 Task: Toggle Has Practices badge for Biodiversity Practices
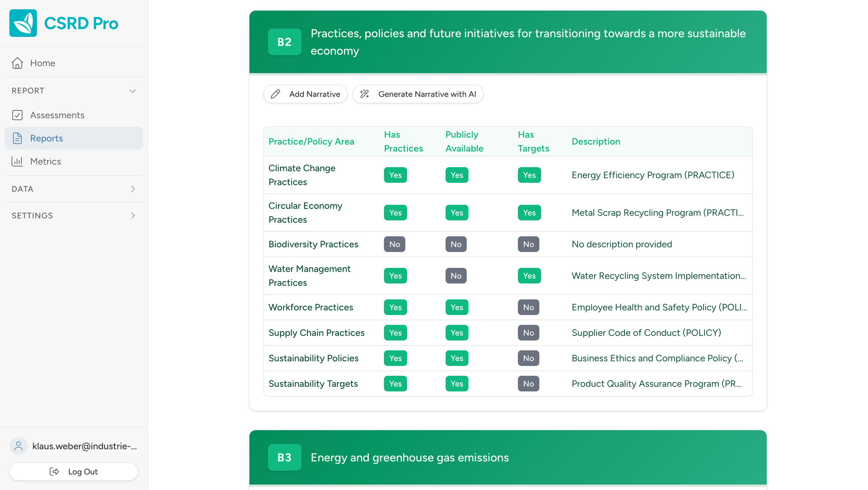[x=394, y=244]
